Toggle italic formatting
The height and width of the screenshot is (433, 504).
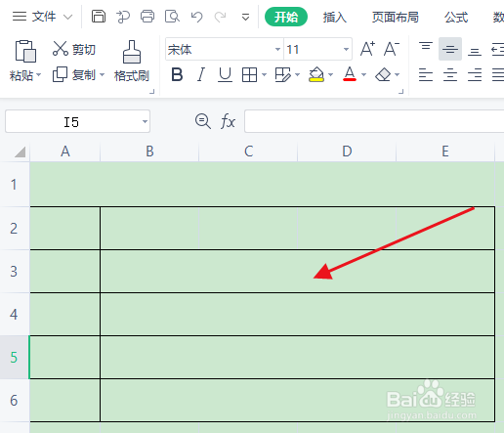(x=201, y=75)
